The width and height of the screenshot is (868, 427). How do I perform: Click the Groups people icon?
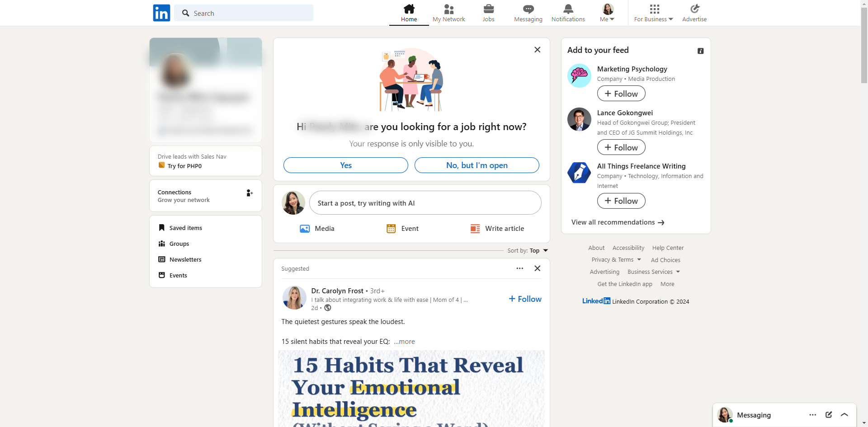[x=161, y=244]
